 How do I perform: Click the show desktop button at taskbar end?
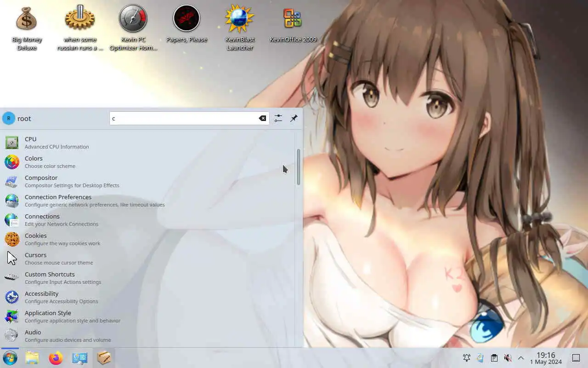coord(576,358)
